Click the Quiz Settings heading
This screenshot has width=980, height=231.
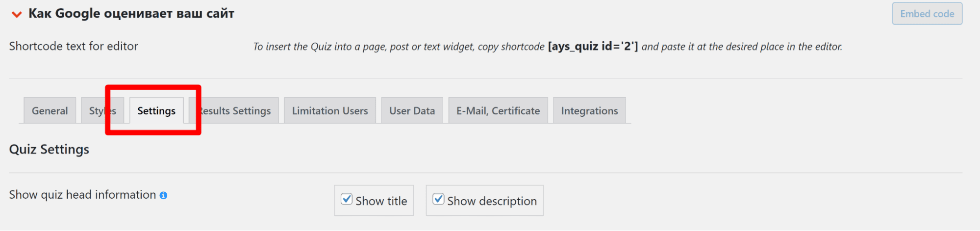click(x=49, y=149)
